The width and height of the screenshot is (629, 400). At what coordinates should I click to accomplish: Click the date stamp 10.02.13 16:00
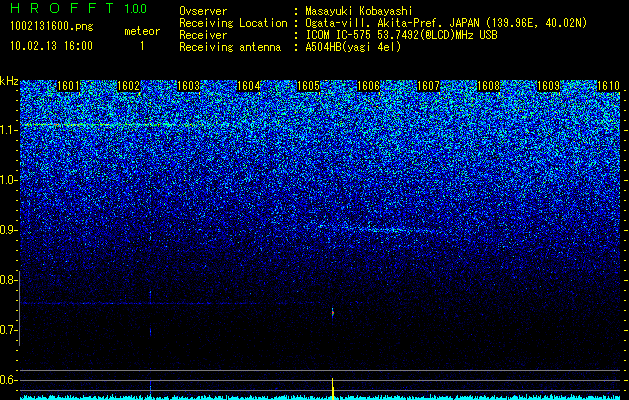(51, 46)
